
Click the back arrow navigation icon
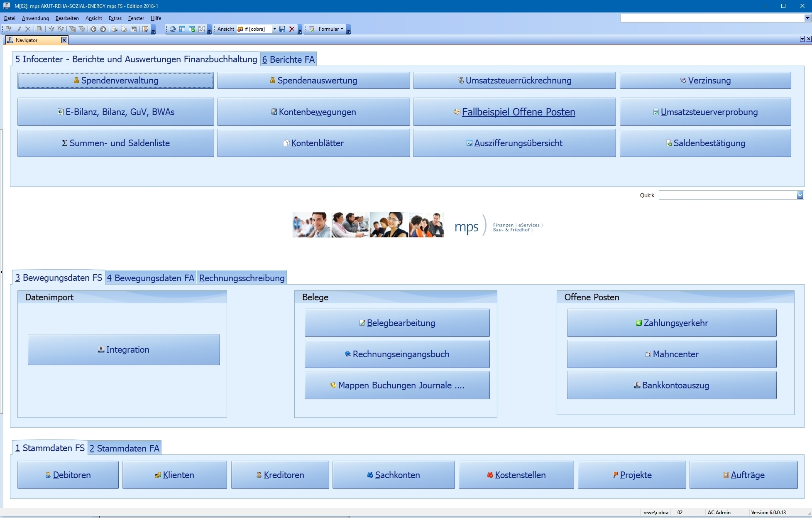[x=93, y=29]
